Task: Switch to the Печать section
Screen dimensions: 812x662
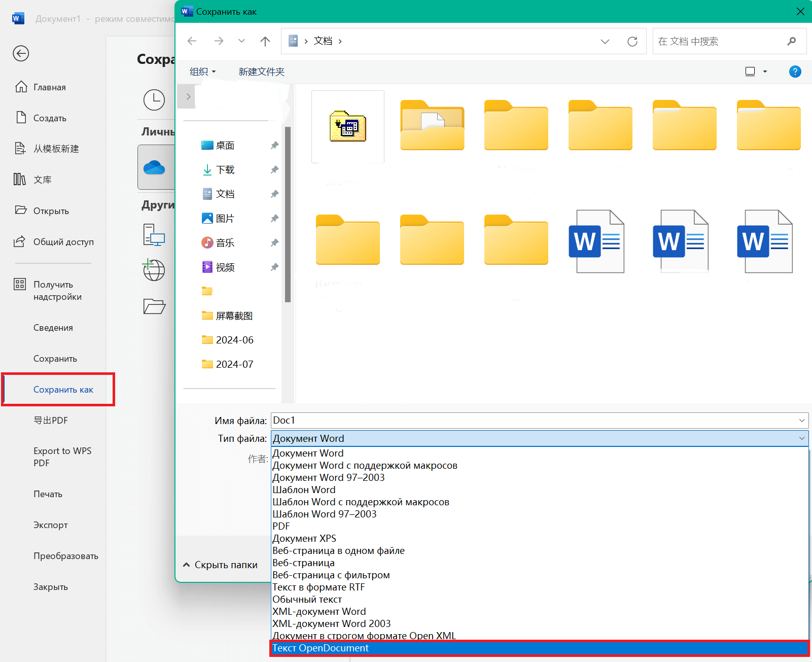Action: (48, 494)
